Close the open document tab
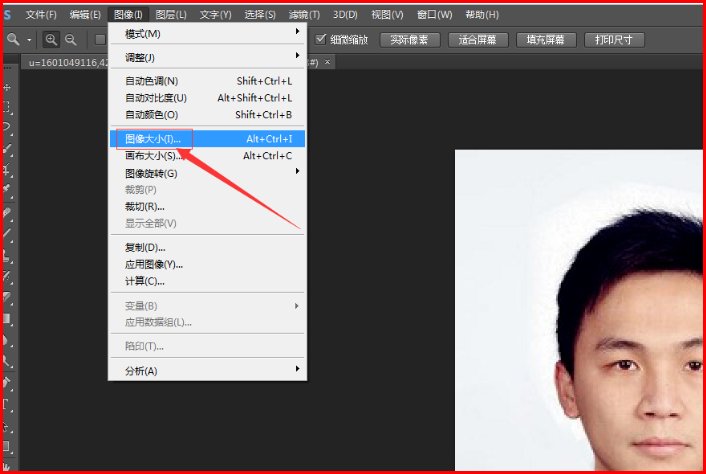This screenshot has width=706, height=474. (327, 62)
